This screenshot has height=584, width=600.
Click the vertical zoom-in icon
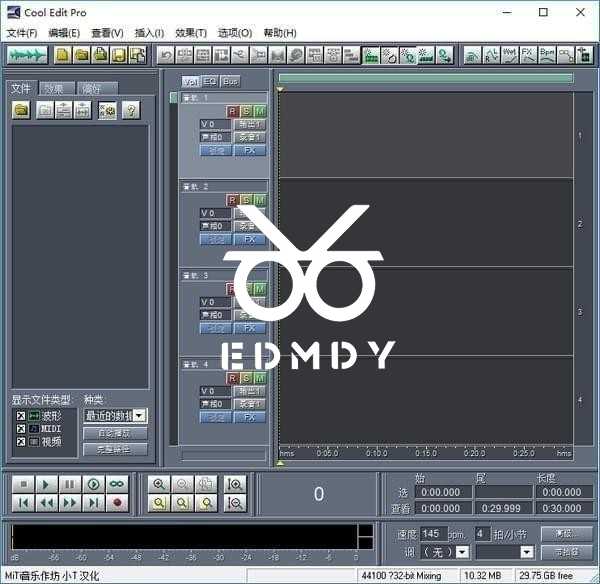(235, 484)
